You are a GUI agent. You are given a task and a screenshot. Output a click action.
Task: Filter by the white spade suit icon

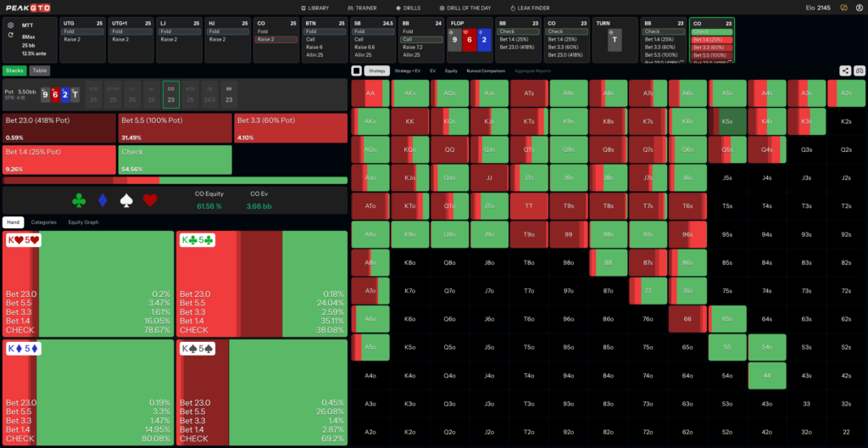[126, 200]
